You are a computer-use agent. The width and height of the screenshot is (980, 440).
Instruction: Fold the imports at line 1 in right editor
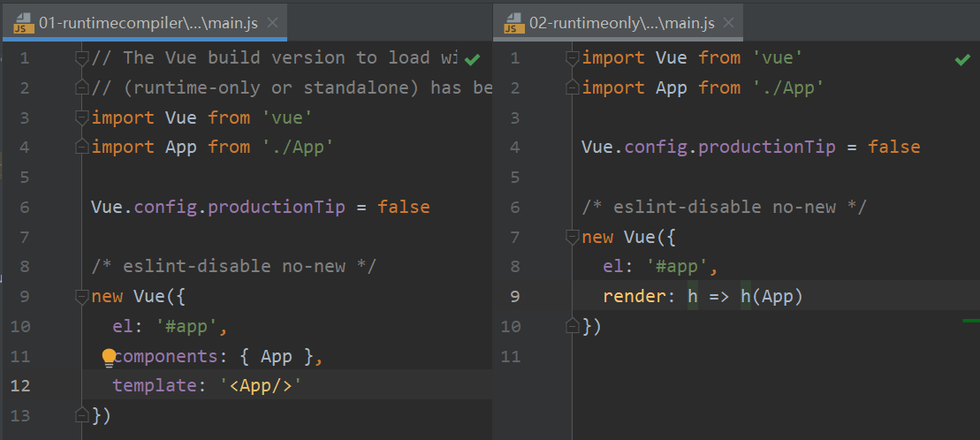573,58
